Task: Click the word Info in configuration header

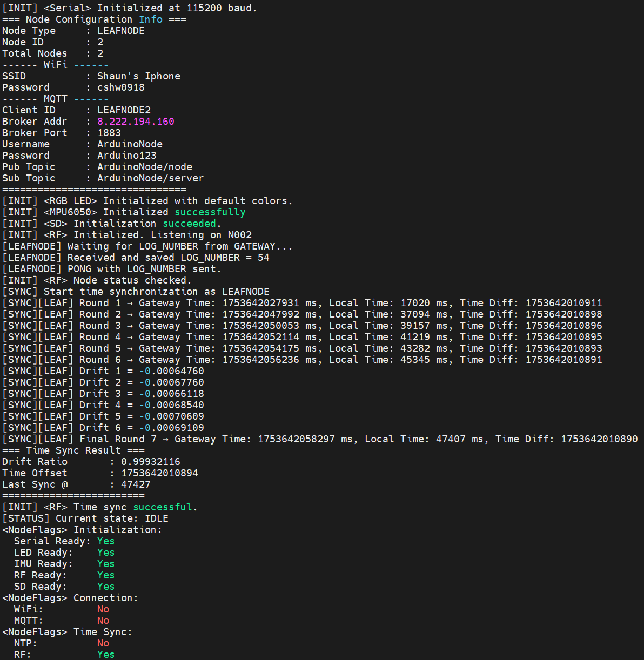Action: (150, 19)
